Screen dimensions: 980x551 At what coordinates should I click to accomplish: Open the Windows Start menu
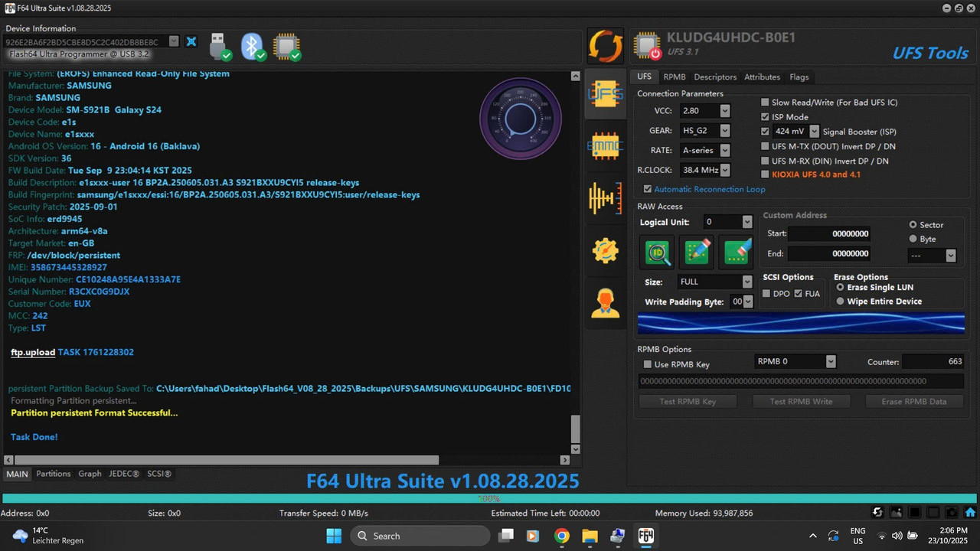[334, 536]
